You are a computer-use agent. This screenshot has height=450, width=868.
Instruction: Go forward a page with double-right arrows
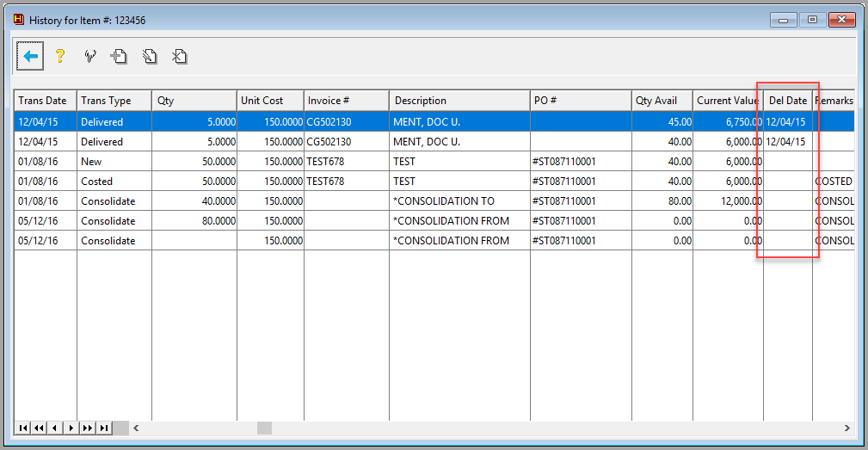(88, 428)
